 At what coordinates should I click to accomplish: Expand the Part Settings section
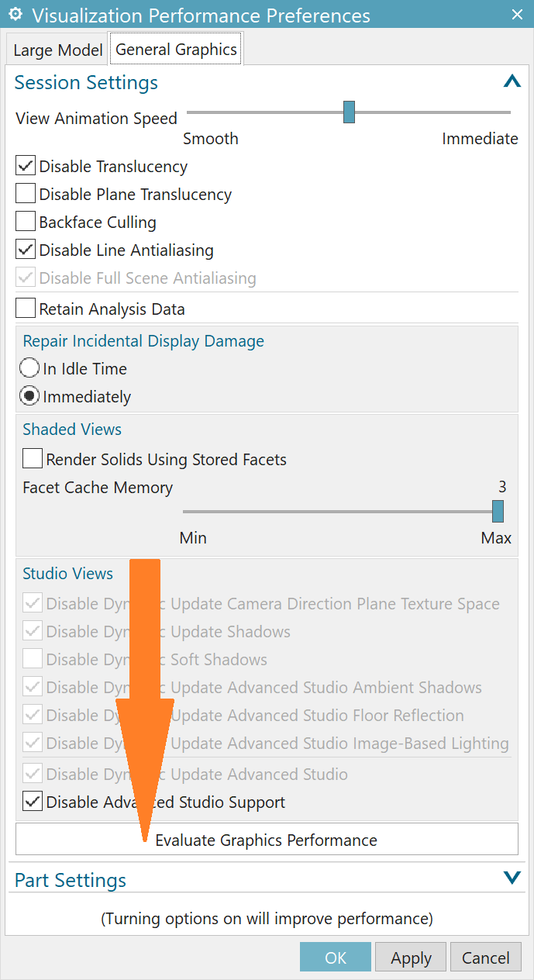click(512, 878)
